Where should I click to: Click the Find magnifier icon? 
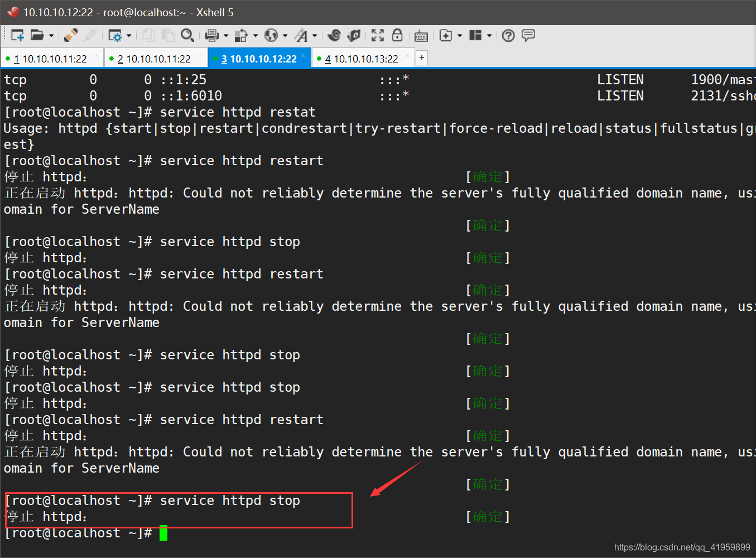pos(187,36)
